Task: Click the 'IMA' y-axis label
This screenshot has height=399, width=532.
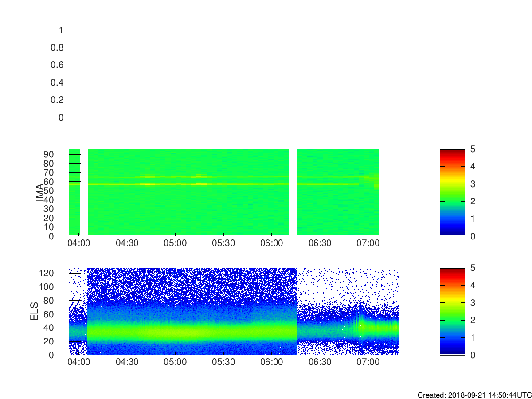Action: tap(40, 192)
